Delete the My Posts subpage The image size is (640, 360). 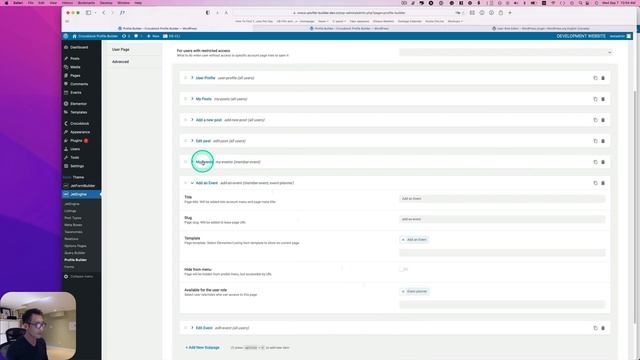[603, 99]
